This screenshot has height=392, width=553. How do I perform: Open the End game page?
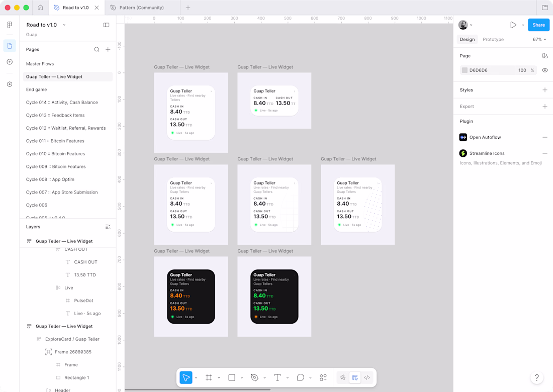tap(36, 89)
